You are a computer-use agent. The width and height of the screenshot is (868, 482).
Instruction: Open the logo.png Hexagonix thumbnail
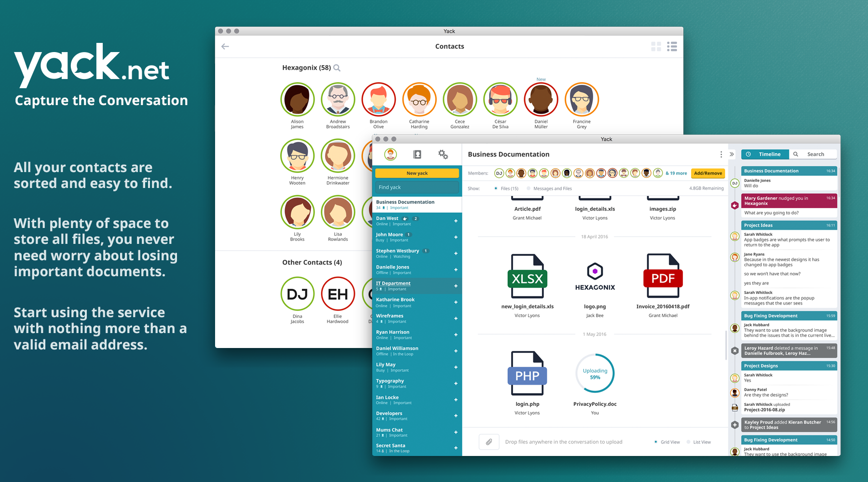coord(595,276)
